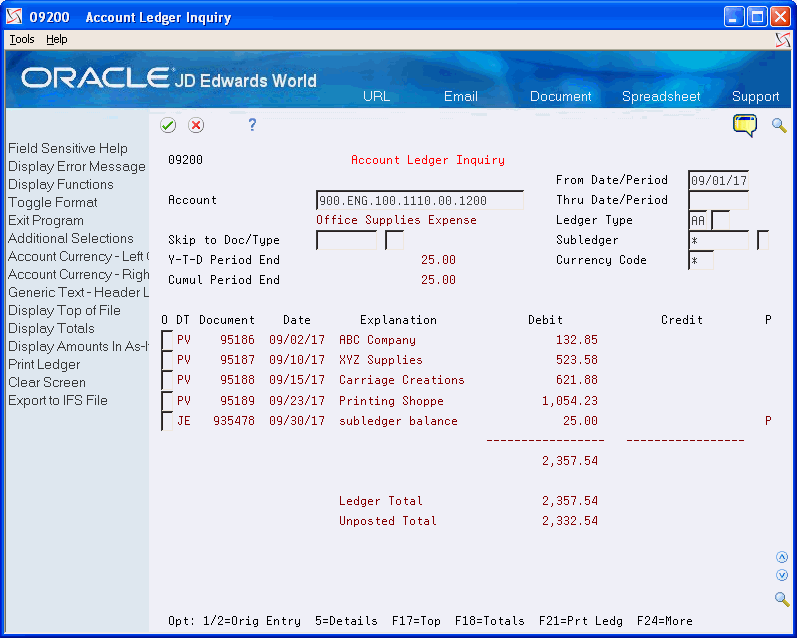Click Exit Program link
The height and width of the screenshot is (638, 797).
coord(46,220)
